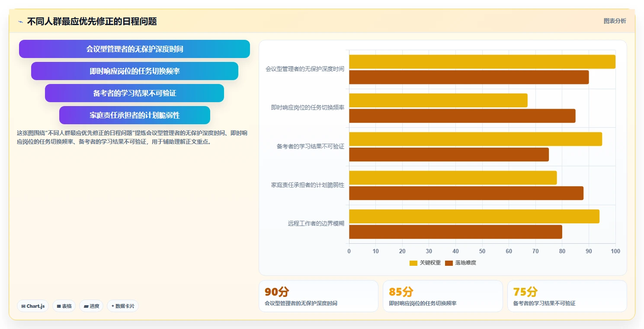Click the x-axis tick value 100
Viewport: 644px width, 329px height.
coord(615,251)
